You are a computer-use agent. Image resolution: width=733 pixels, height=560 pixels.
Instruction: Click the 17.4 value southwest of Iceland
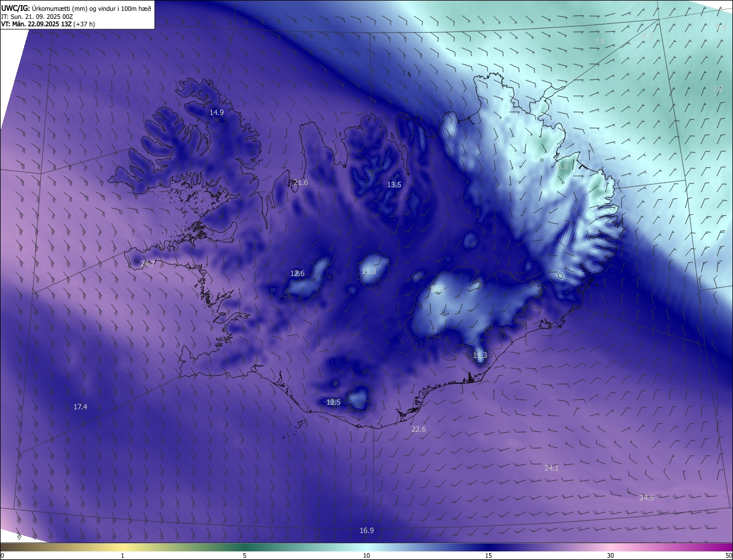coord(80,407)
